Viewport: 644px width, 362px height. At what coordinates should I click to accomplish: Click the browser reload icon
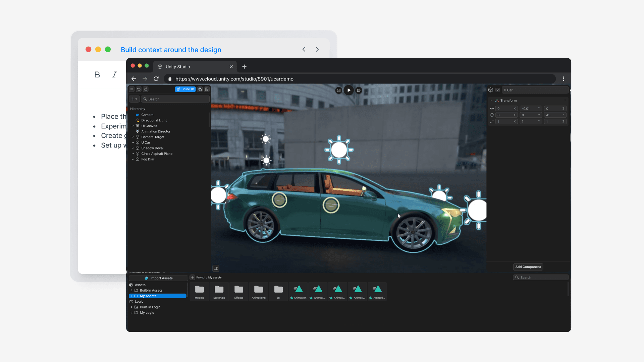pos(156,79)
